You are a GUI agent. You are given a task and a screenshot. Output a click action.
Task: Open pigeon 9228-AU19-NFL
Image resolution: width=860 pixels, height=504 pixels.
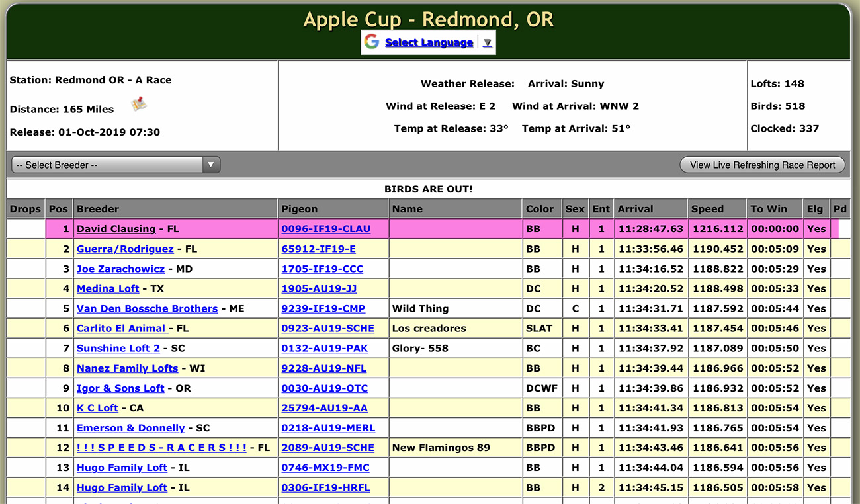pos(323,368)
